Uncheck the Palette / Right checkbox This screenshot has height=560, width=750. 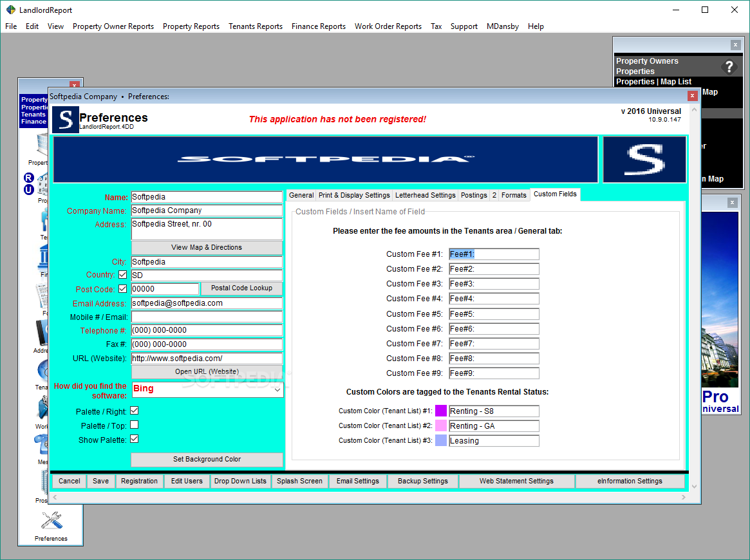click(135, 411)
